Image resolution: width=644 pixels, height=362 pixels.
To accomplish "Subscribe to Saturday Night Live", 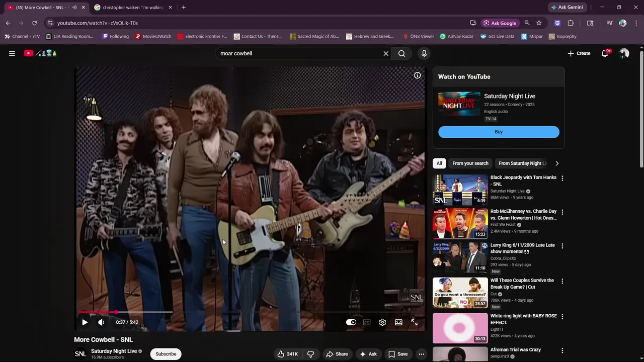I will pyautogui.click(x=166, y=354).
